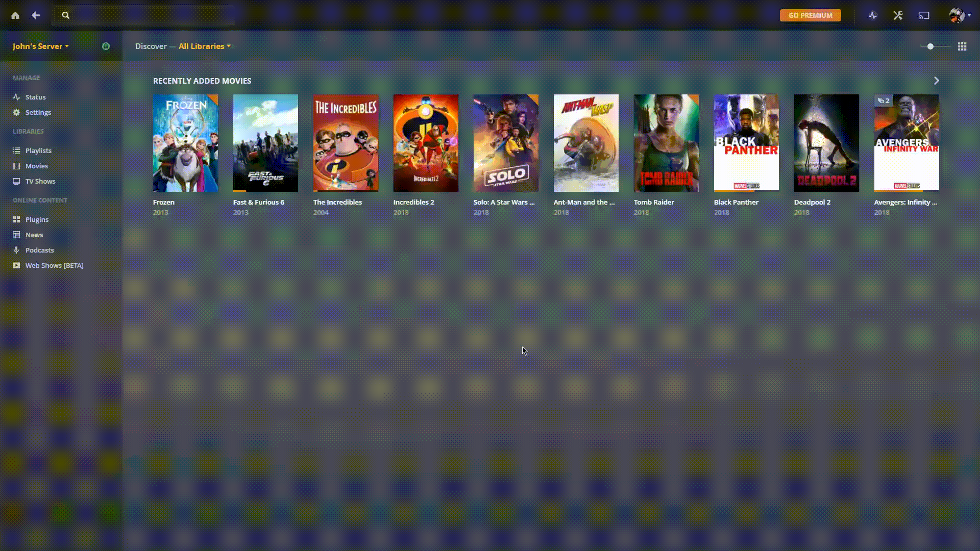Expand the John's Server dropdown
This screenshot has width=980, height=551.
[x=41, y=46]
